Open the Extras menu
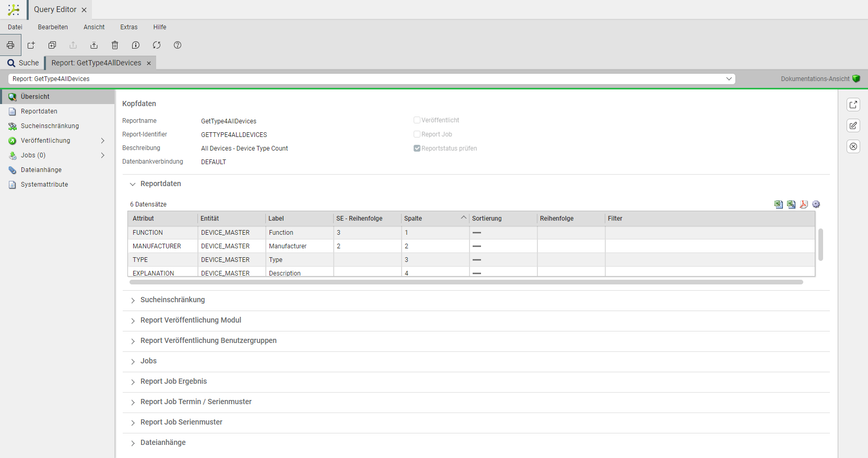This screenshot has height=458, width=868. pyautogui.click(x=129, y=27)
